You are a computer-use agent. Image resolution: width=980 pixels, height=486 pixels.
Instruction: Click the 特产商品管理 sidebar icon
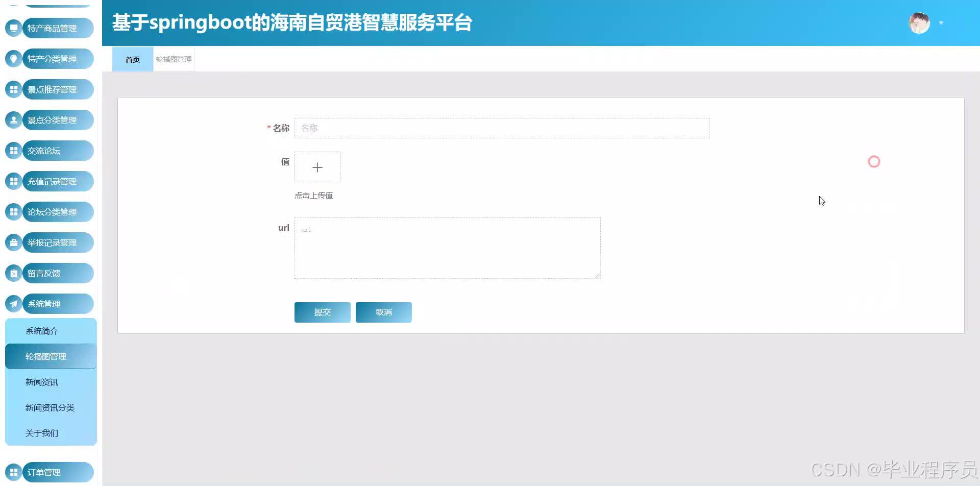(13, 28)
